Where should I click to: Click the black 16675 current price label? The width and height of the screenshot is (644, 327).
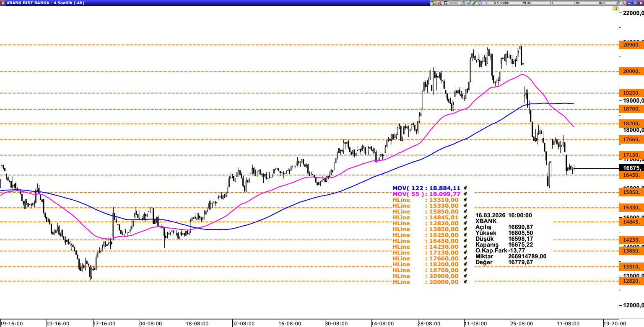coord(631,168)
